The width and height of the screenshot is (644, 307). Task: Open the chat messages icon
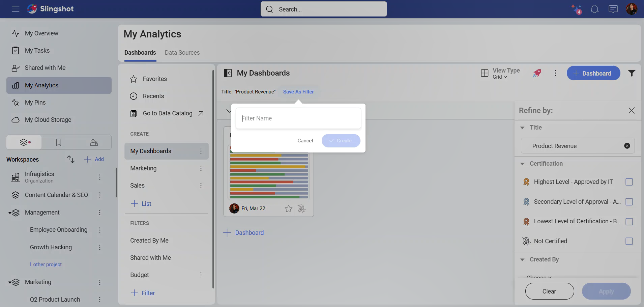[x=613, y=9]
